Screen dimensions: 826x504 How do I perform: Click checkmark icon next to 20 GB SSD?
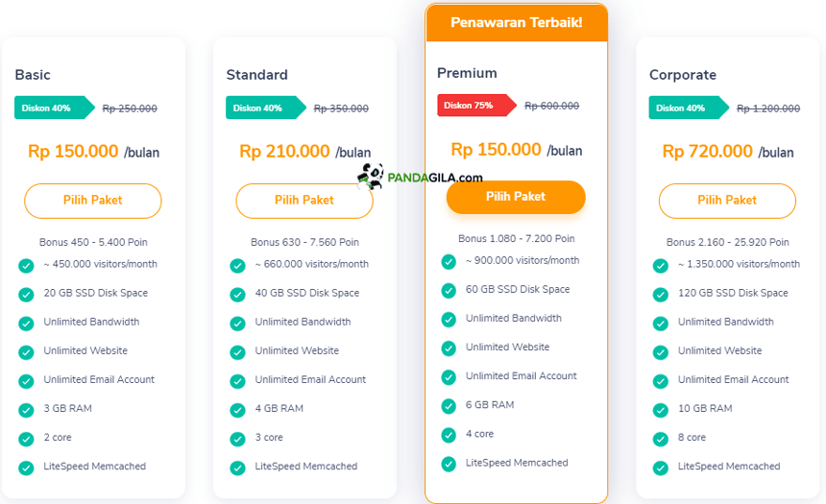pyautogui.click(x=26, y=295)
